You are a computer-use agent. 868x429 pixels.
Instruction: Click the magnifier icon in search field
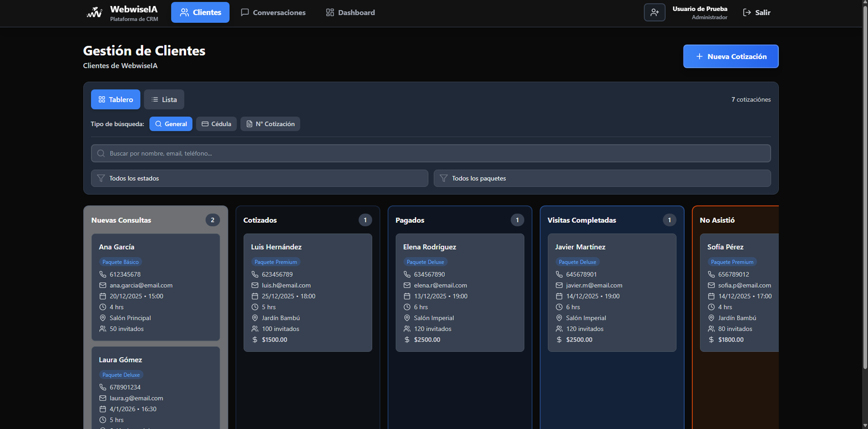[x=101, y=154]
